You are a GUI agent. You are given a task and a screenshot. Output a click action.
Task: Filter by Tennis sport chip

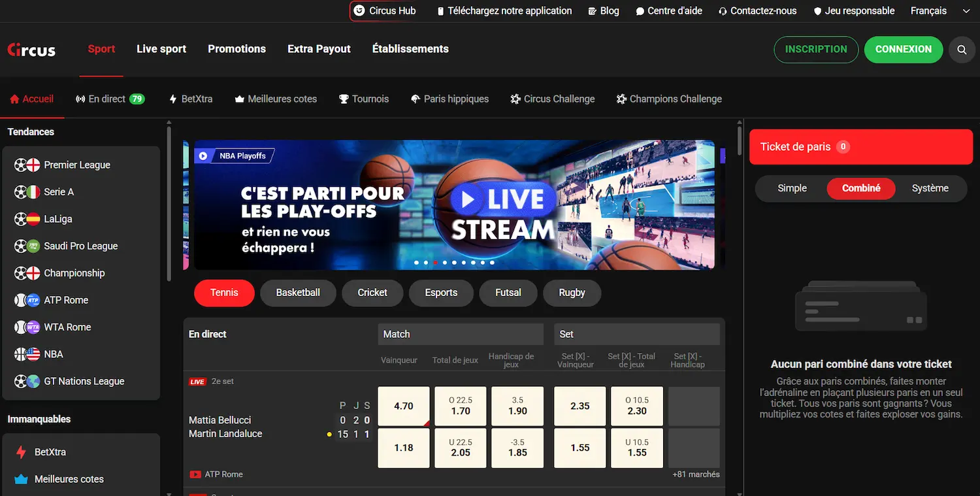(x=224, y=293)
